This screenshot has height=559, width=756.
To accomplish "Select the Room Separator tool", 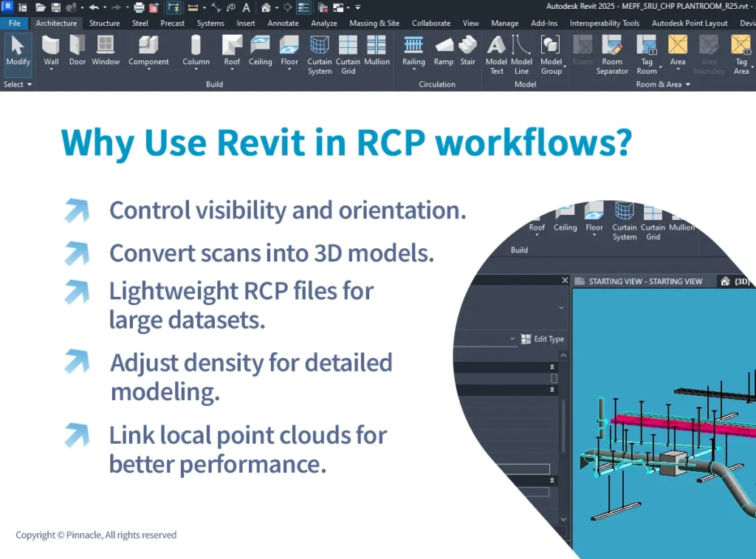I will coord(612,55).
